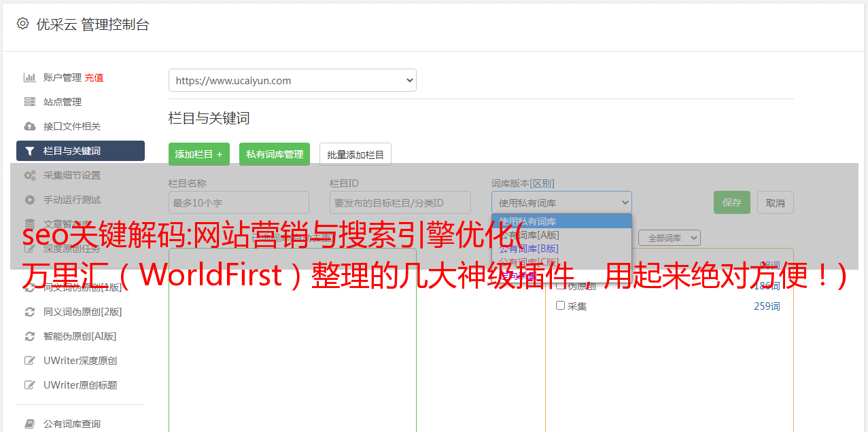Open the site URL dropdown https://www.ucaiyun.com
868x432 pixels.
292,80
